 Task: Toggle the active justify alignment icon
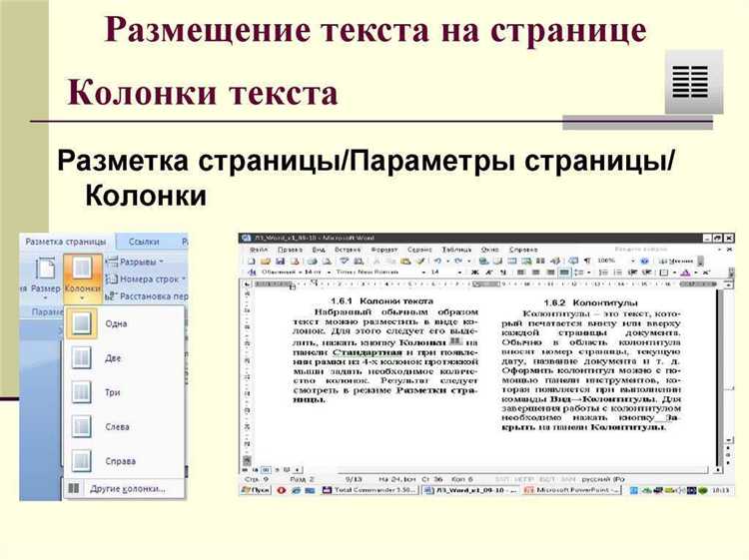(x=564, y=273)
